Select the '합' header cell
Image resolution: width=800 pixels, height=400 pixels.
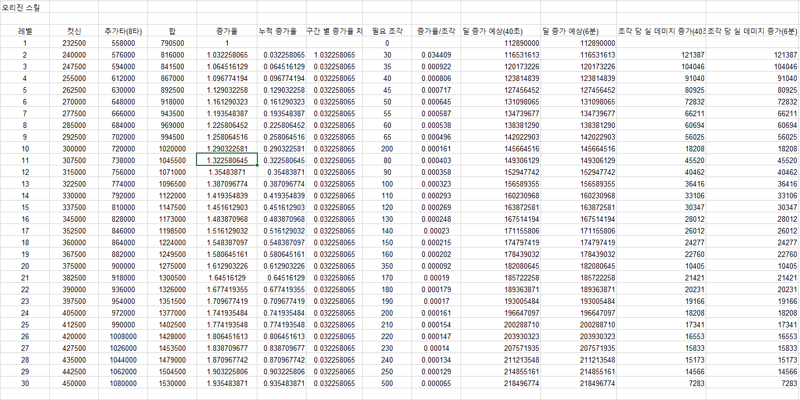pos(172,31)
